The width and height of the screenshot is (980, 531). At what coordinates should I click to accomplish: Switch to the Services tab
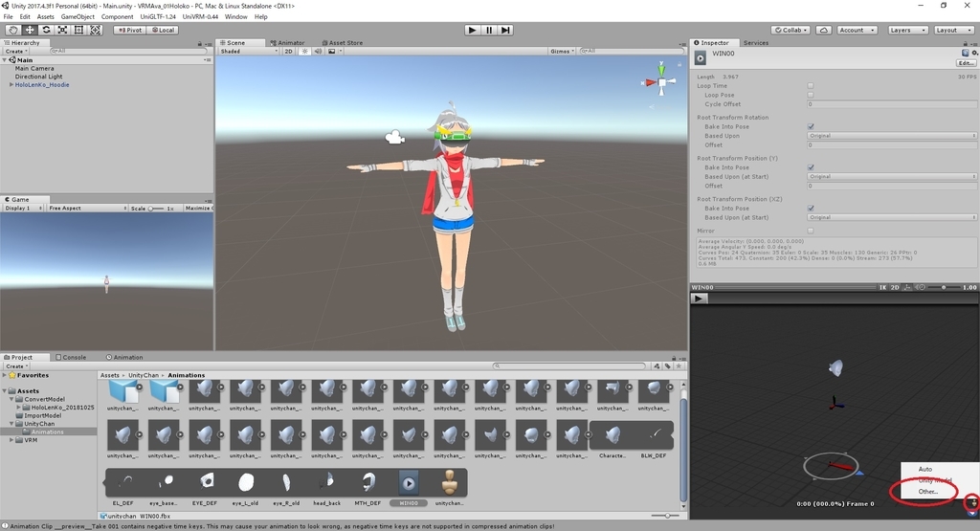click(756, 42)
